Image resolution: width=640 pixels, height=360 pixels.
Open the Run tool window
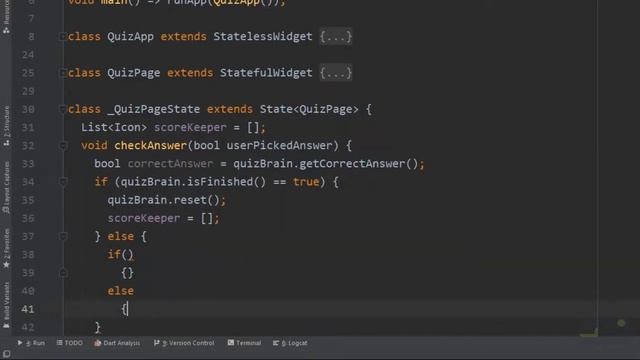click(31, 343)
